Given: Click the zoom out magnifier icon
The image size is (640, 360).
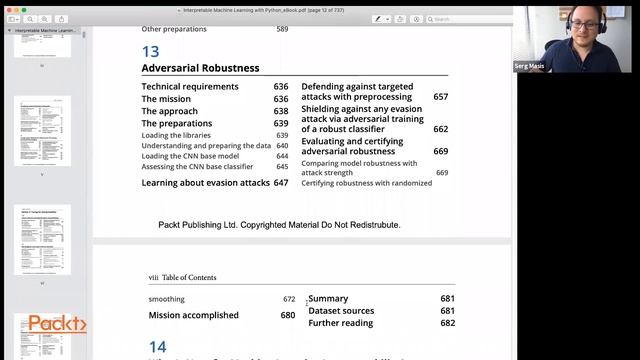Looking at the screenshot, I should [30, 19].
